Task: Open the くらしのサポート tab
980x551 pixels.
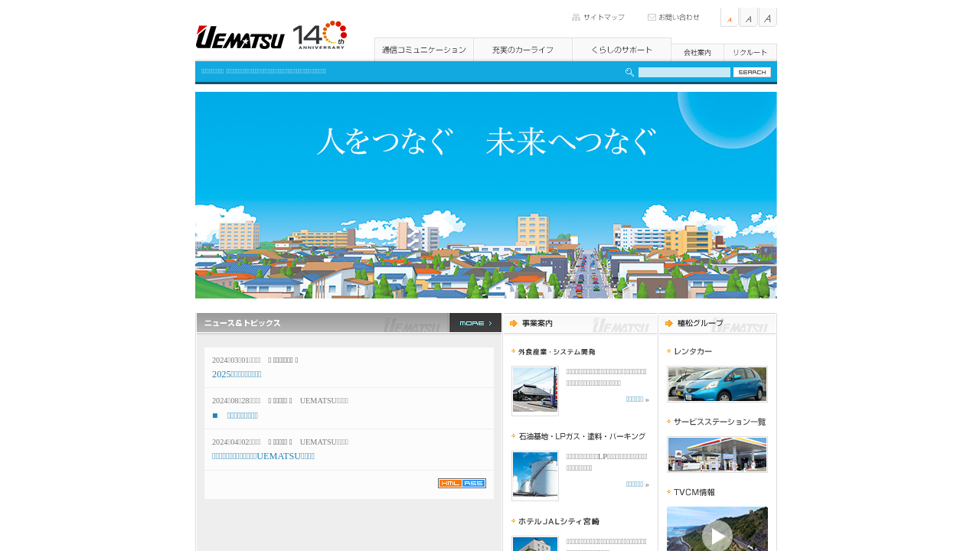Action: tap(621, 50)
